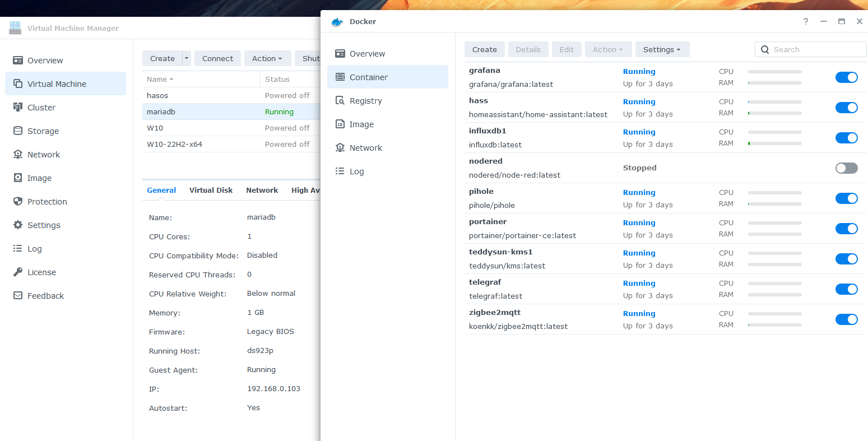Click the koenkk/zigbee2mqtt:latest image name
The image size is (868, 441).
pyautogui.click(x=518, y=326)
